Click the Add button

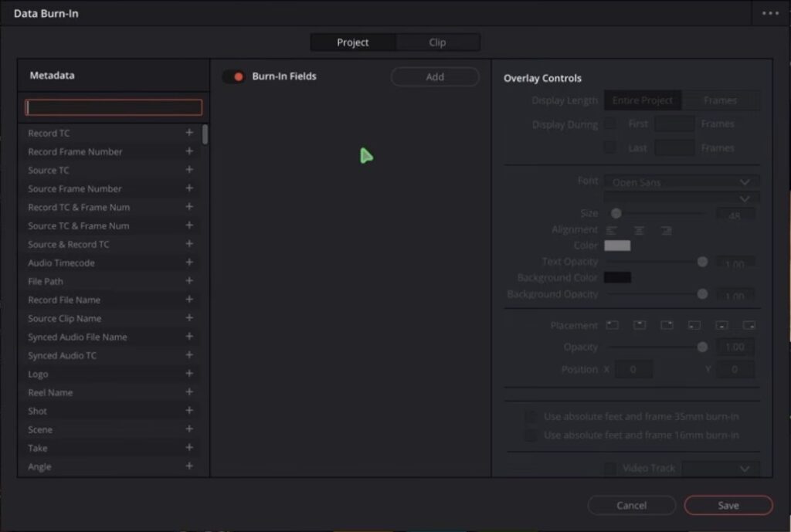click(x=435, y=76)
